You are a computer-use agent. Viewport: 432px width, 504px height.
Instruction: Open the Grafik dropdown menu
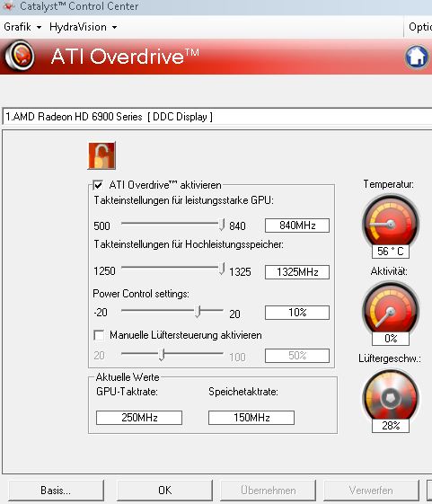[x=22, y=27]
